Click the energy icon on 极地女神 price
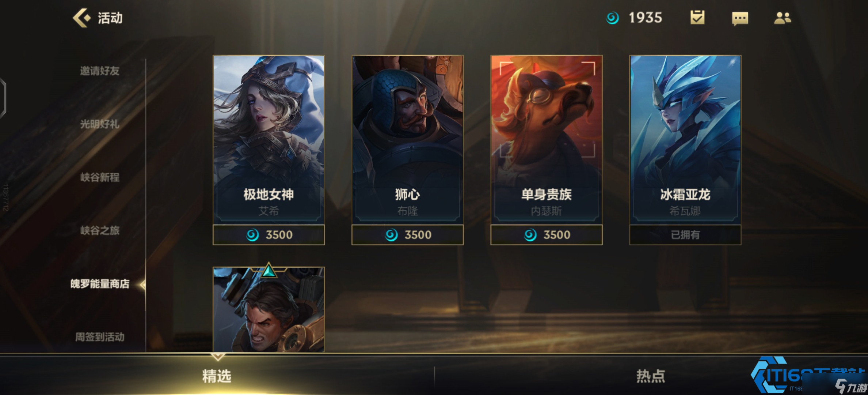This screenshot has width=868, height=395. click(x=252, y=235)
